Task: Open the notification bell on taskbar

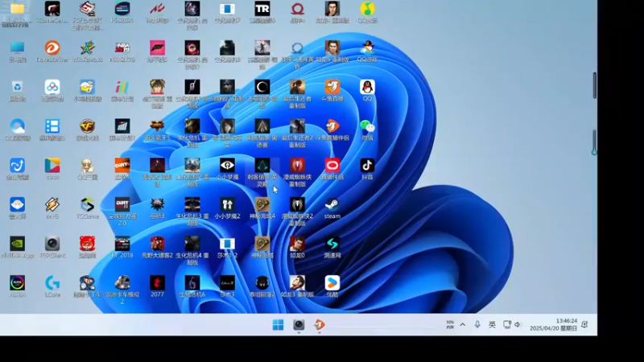Action: (584, 325)
